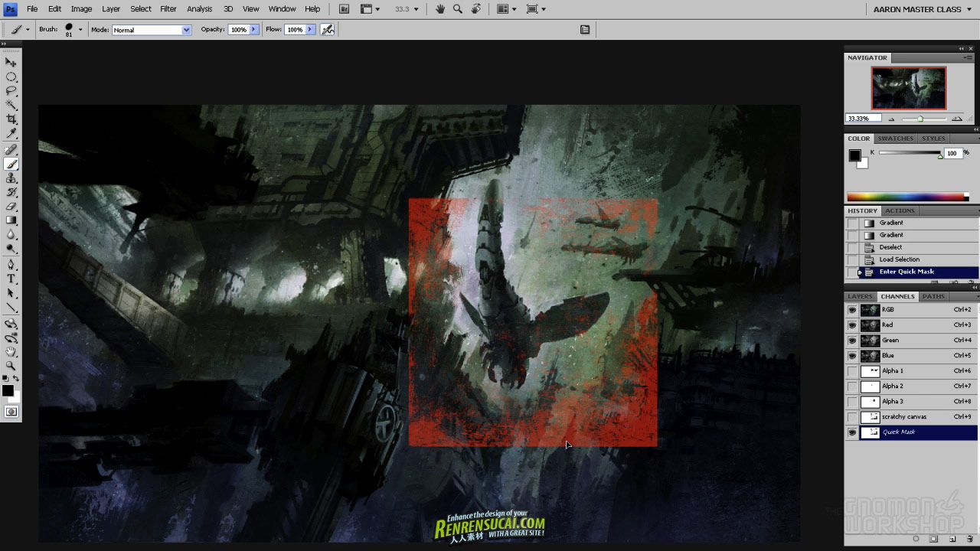Image resolution: width=980 pixels, height=551 pixels.
Task: Switch to the Layers tab
Action: click(x=860, y=296)
